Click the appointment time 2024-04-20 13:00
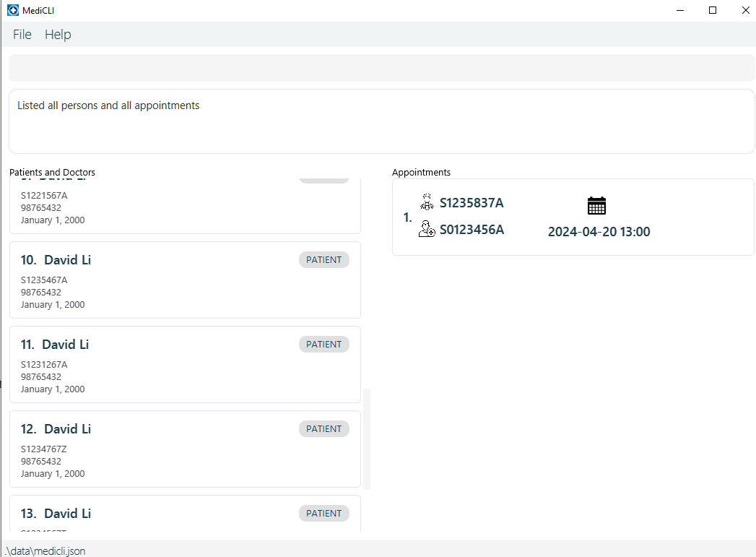This screenshot has width=756, height=557. coord(599,232)
